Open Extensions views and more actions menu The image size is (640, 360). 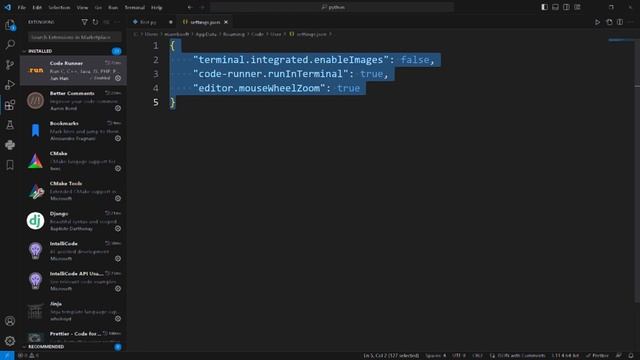(117, 22)
